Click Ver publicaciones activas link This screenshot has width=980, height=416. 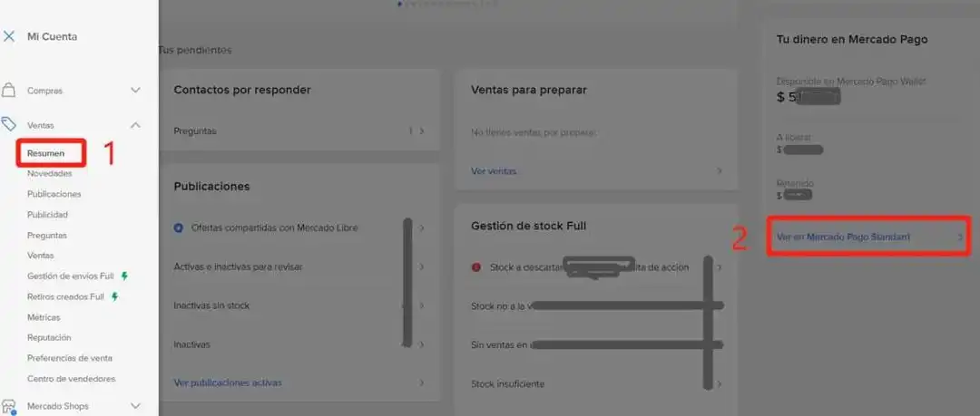(228, 382)
